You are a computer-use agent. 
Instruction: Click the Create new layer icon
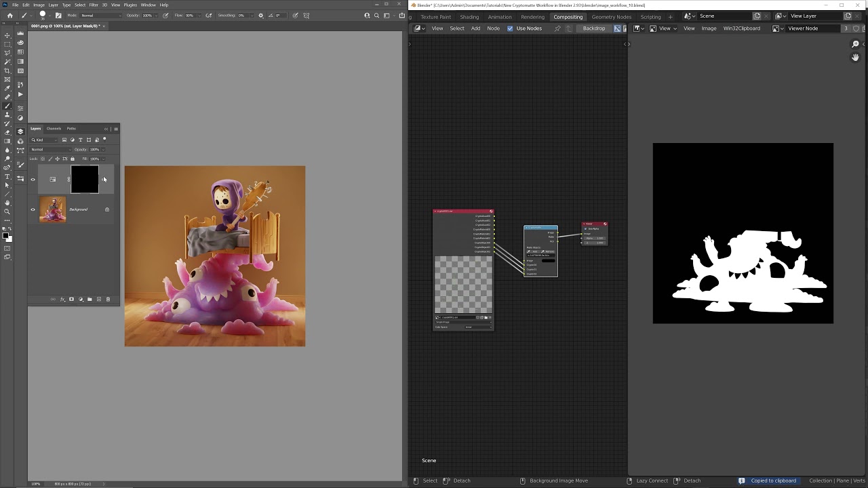(x=99, y=299)
